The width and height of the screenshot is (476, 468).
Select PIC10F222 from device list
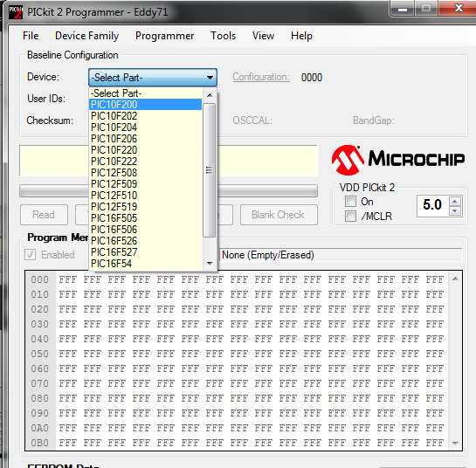click(x=145, y=162)
